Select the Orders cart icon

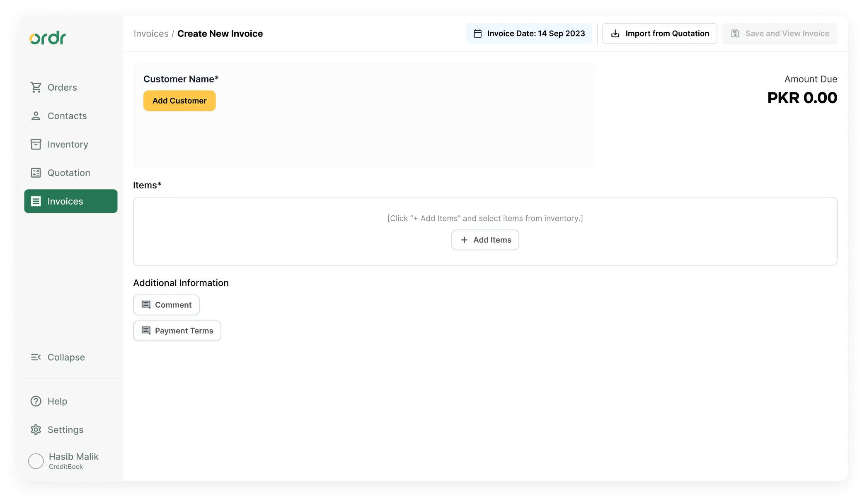tap(36, 87)
